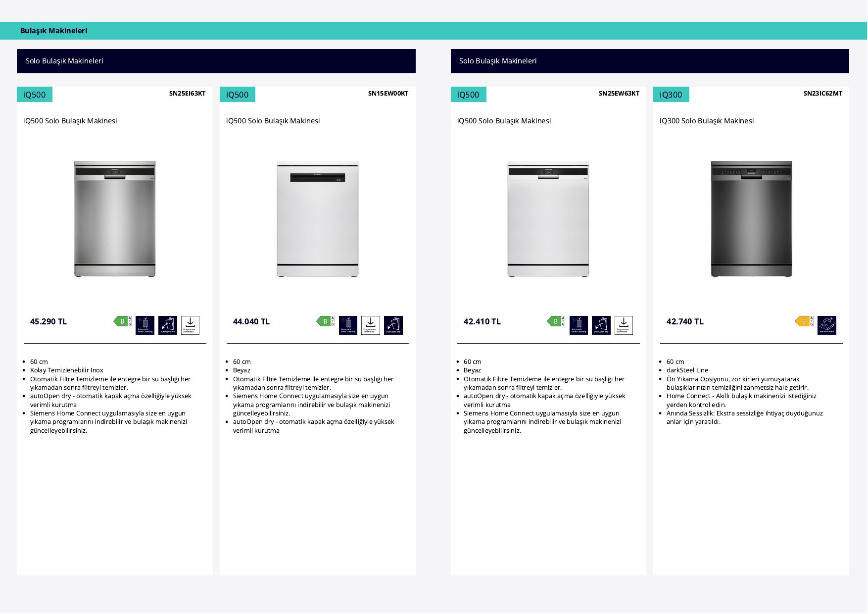
Task: Click the Beyaz bullet on the SN25EW63KT card
Action: tap(472, 370)
